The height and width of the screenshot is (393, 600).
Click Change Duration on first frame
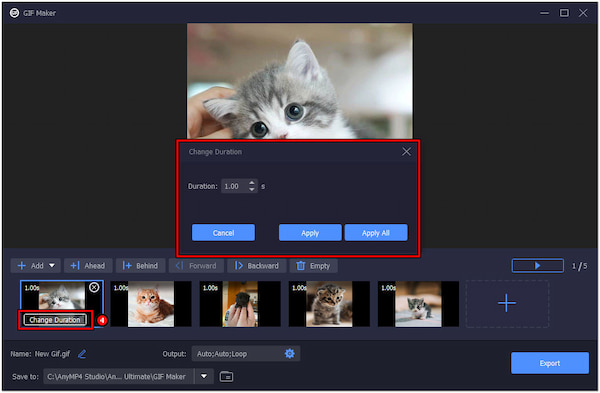[55, 320]
